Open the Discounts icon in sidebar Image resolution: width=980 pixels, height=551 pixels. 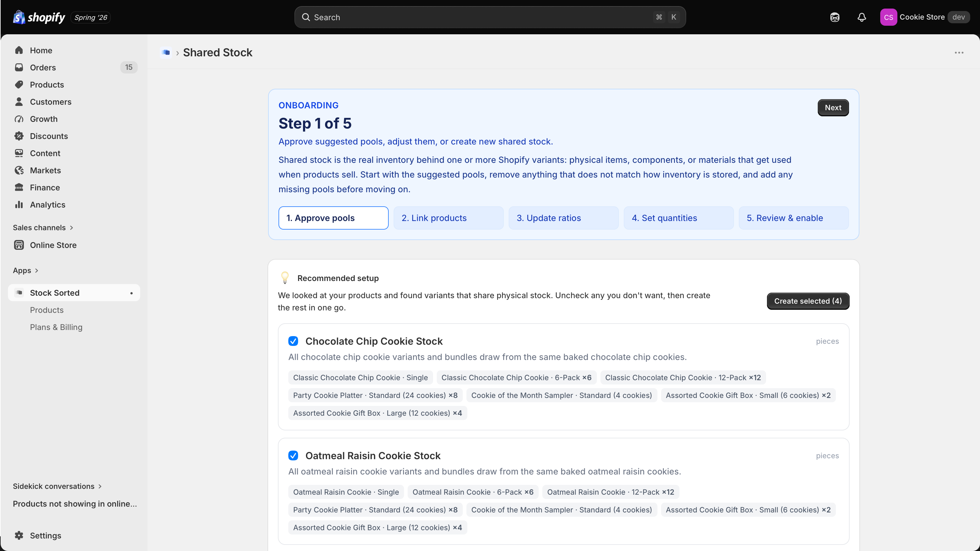click(19, 136)
